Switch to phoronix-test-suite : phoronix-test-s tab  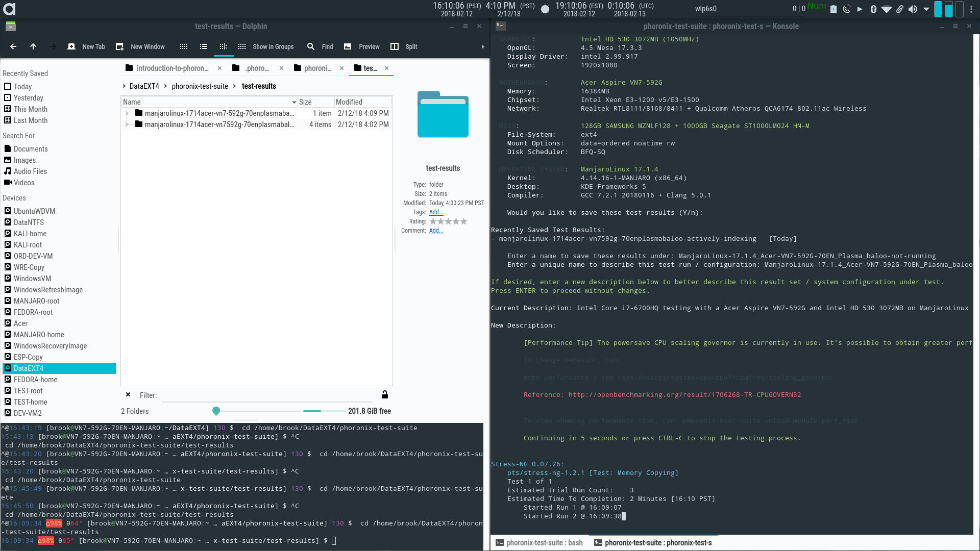click(654, 543)
